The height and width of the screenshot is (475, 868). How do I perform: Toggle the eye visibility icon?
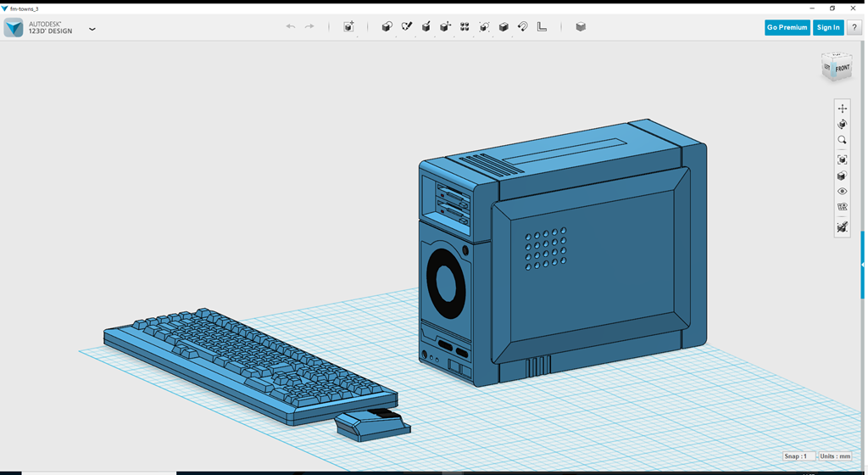842,192
